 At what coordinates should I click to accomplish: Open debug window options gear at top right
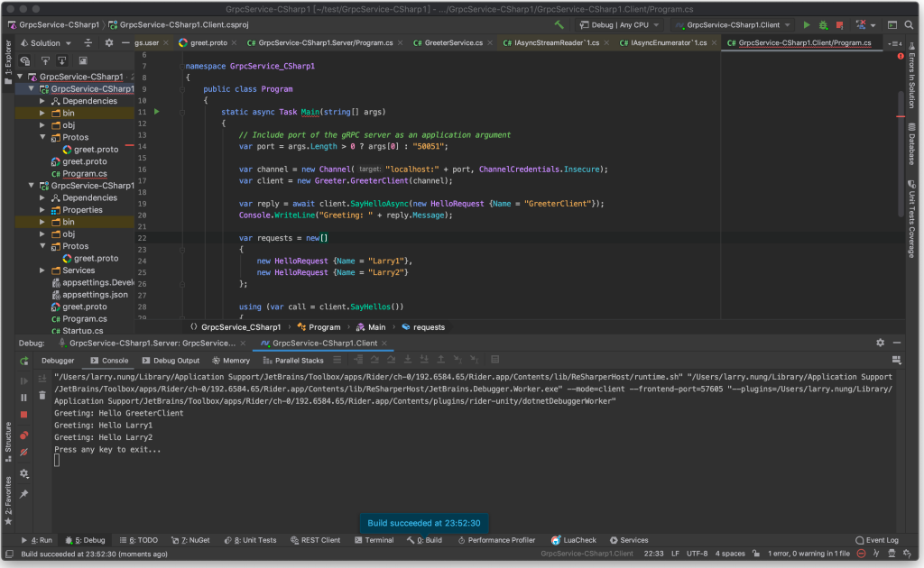click(881, 343)
